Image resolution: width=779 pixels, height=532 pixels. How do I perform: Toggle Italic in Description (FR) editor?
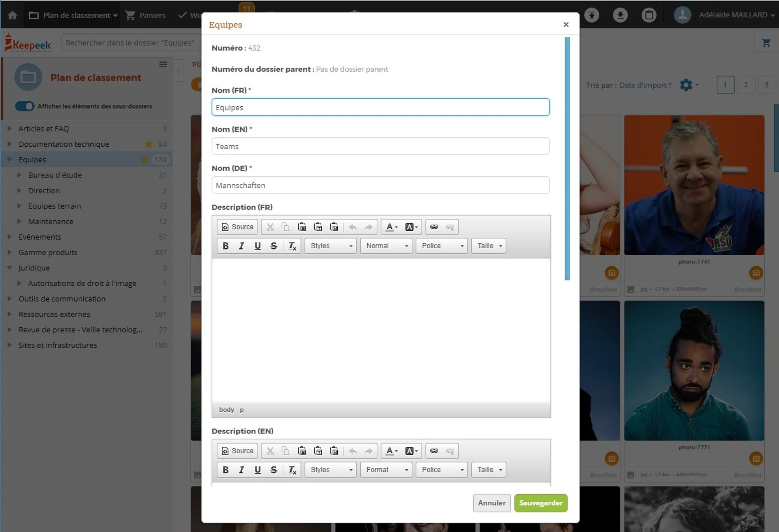241,246
